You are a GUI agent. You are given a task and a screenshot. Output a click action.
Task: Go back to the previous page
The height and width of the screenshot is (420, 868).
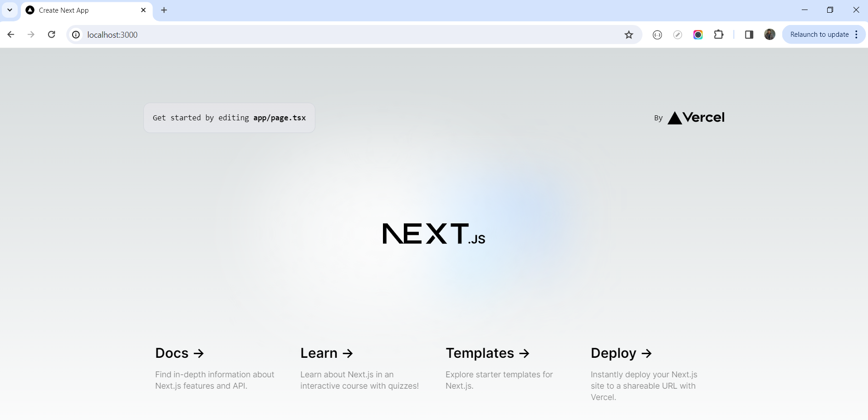pyautogui.click(x=11, y=35)
